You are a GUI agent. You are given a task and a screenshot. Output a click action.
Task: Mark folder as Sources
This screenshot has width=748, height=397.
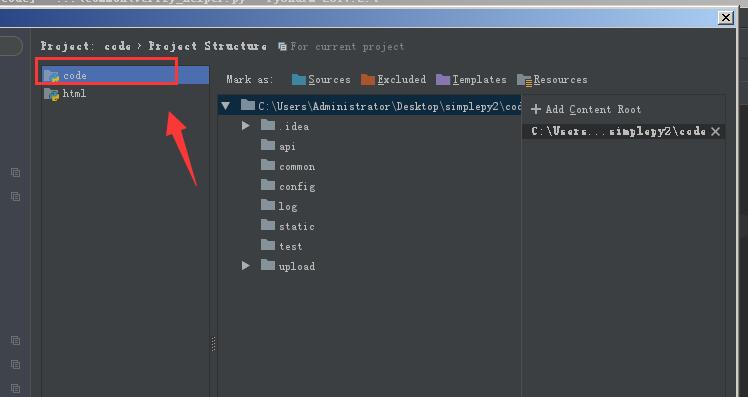[x=321, y=79]
